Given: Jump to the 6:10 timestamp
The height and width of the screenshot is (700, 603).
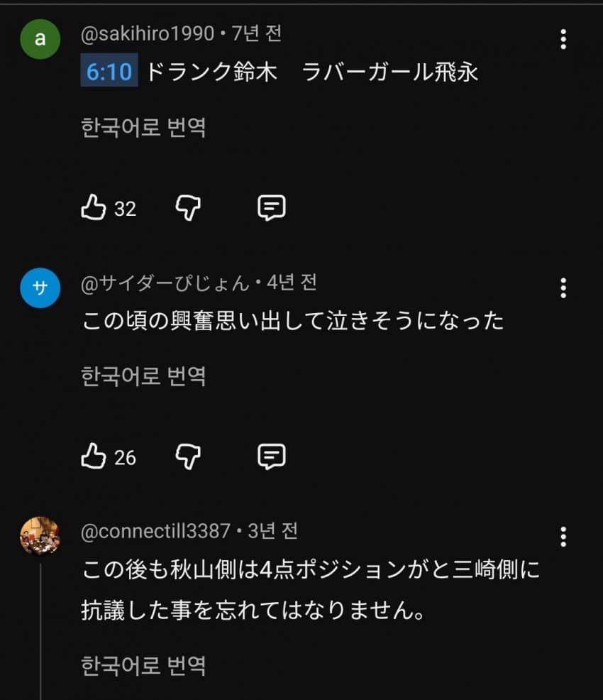Looking at the screenshot, I should click(109, 71).
